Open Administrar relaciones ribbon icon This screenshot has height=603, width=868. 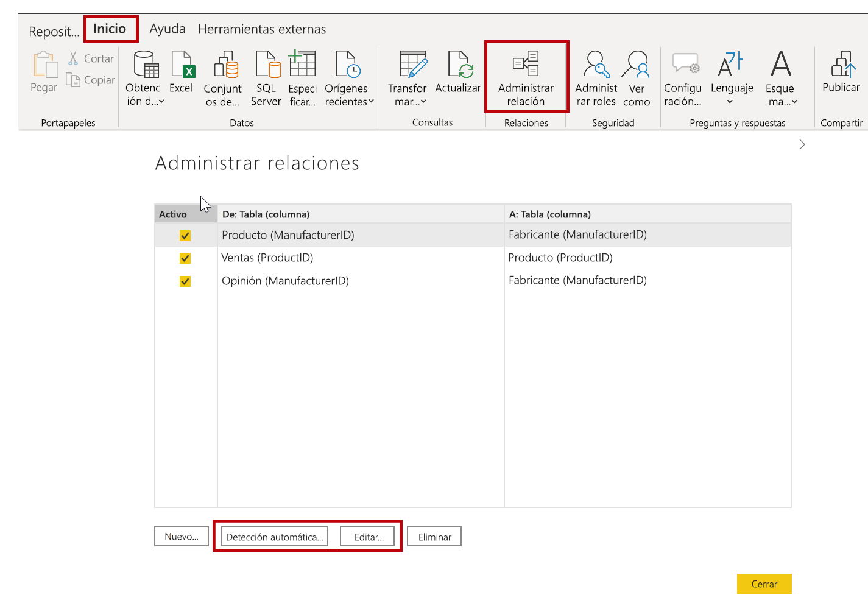[x=526, y=63]
